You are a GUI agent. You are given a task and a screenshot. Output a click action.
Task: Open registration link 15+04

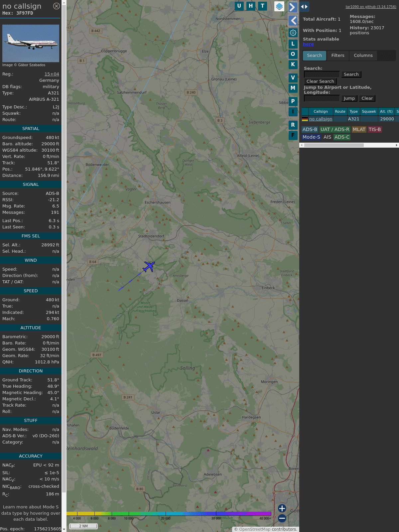coord(52,74)
